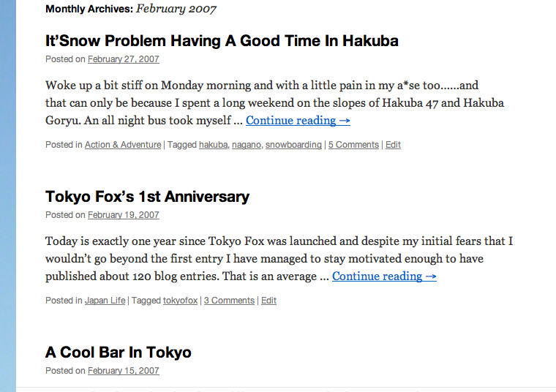Select the tokyofox tag link
Image resolution: width=556 pixels, height=392 pixels.
click(x=180, y=301)
